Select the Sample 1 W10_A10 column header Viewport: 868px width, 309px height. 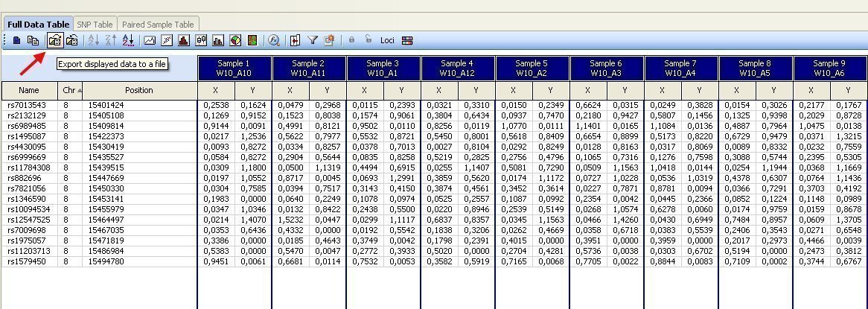(234, 69)
